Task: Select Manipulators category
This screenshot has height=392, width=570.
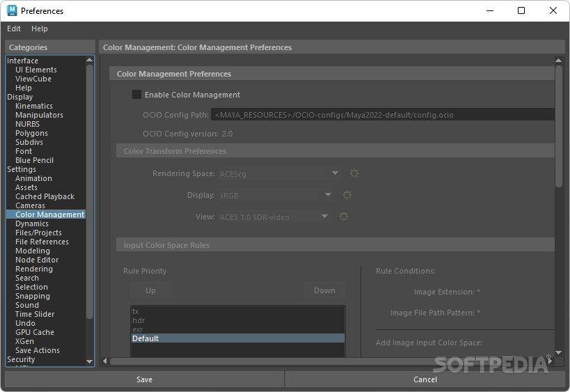Action: [39, 116]
